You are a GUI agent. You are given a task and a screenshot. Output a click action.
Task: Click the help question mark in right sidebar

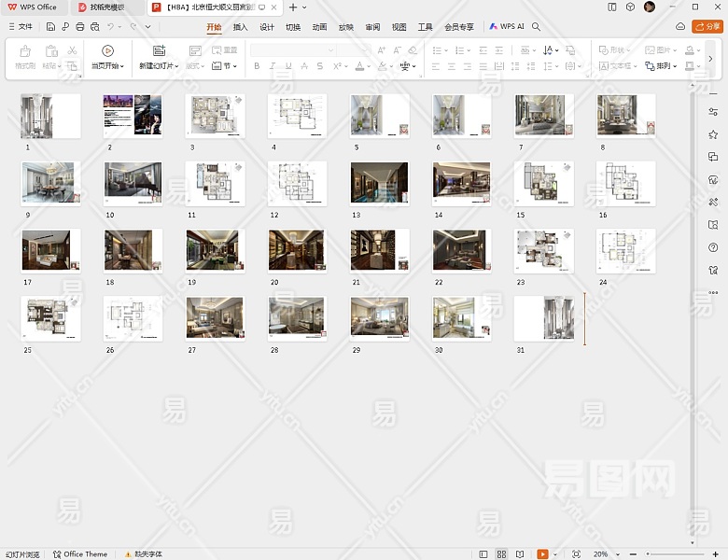(713, 247)
